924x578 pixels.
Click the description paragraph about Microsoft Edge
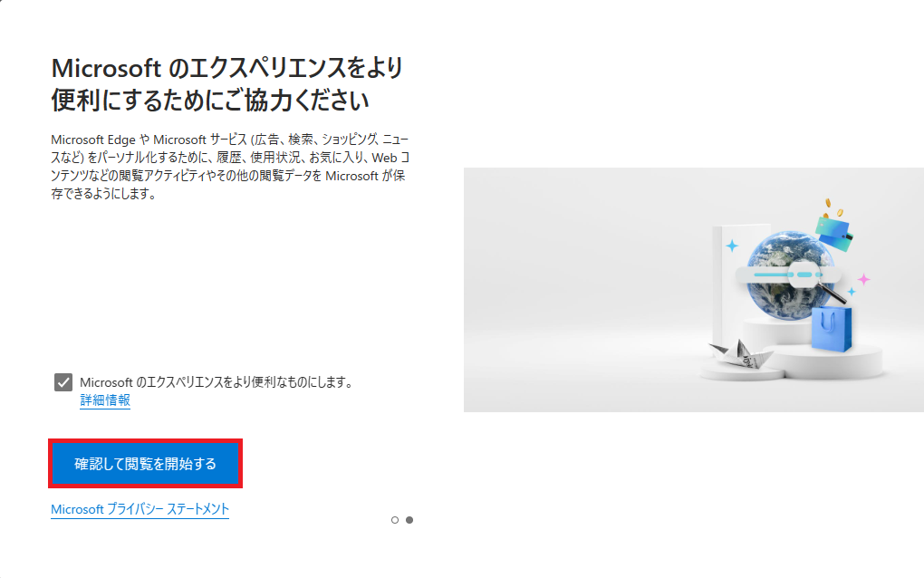[x=230, y=167]
